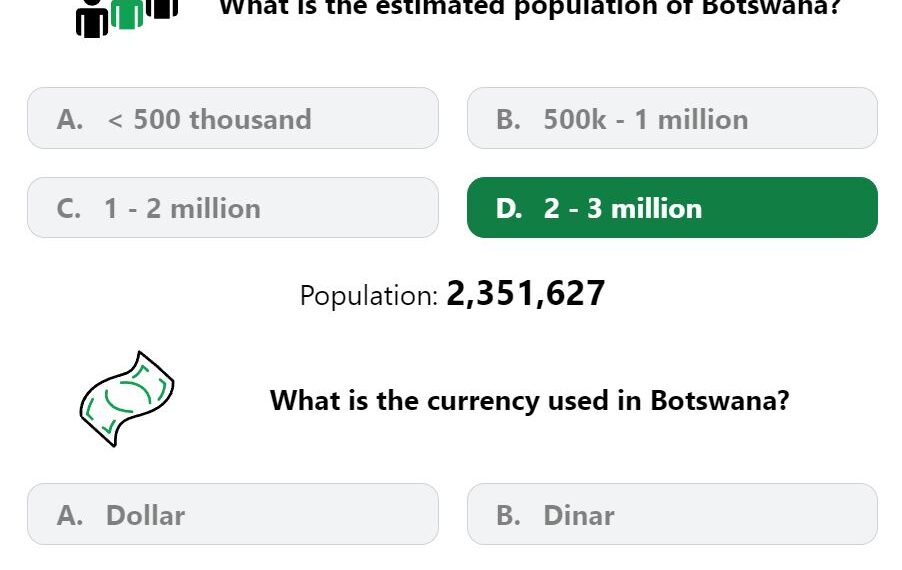The height and width of the screenshot is (570, 902).
Task: Click the population figure 2,351,627
Action: pos(526,293)
